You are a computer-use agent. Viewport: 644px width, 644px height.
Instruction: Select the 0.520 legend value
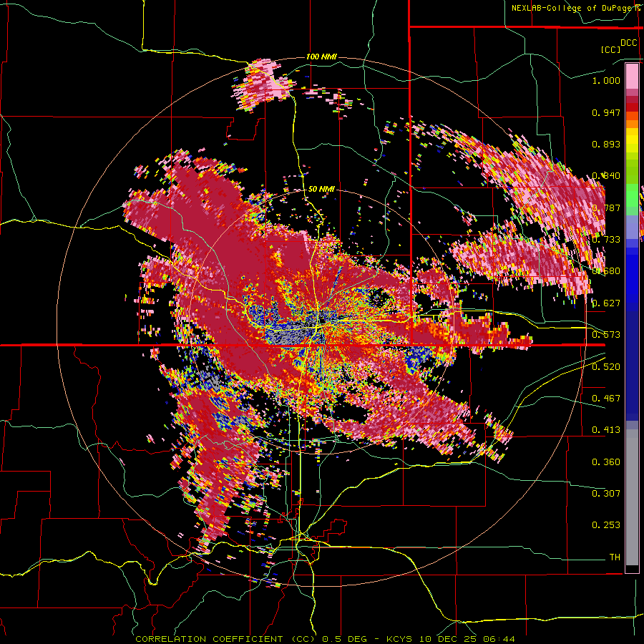coord(606,367)
